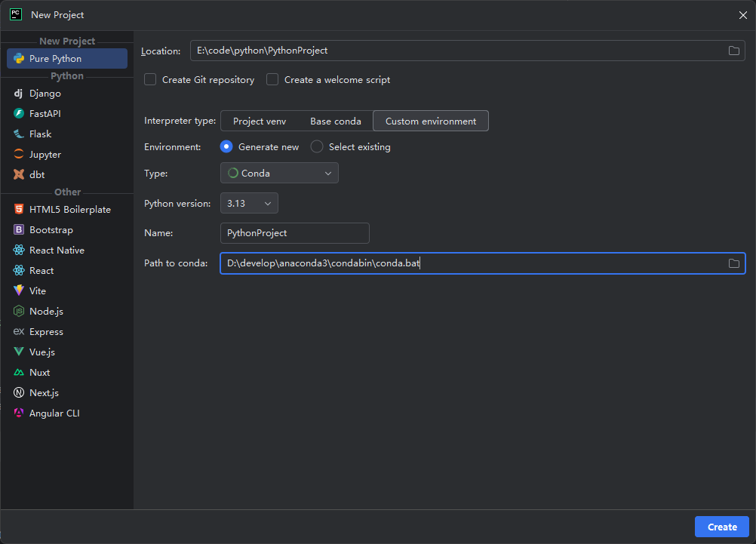The height and width of the screenshot is (544, 756).
Task: Select Generate new environment option
Action: (x=226, y=146)
